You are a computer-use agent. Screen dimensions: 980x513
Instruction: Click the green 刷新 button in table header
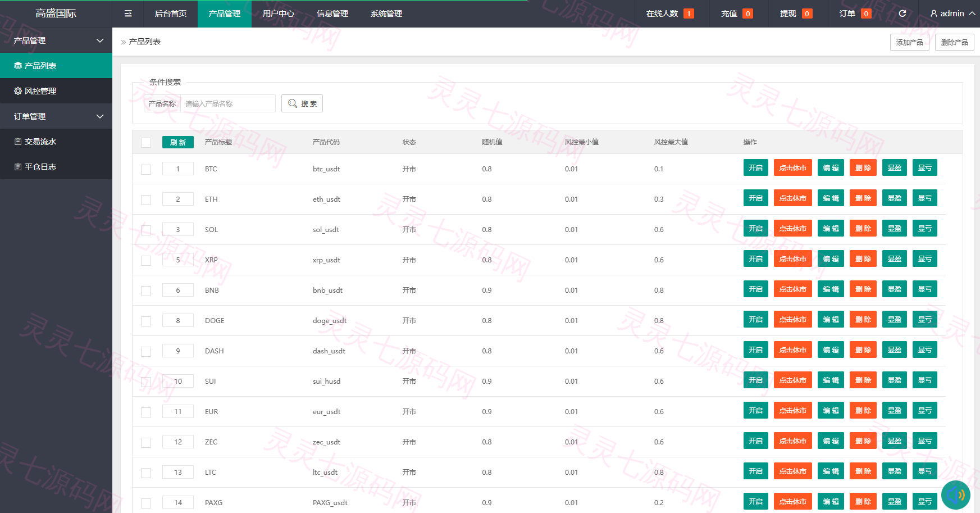click(x=178, y=142)
